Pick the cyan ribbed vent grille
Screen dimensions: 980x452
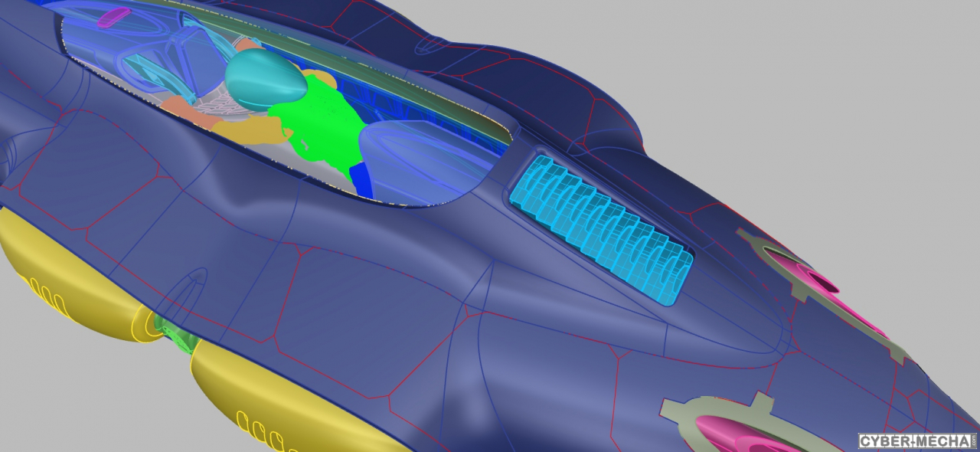point(600,230)
